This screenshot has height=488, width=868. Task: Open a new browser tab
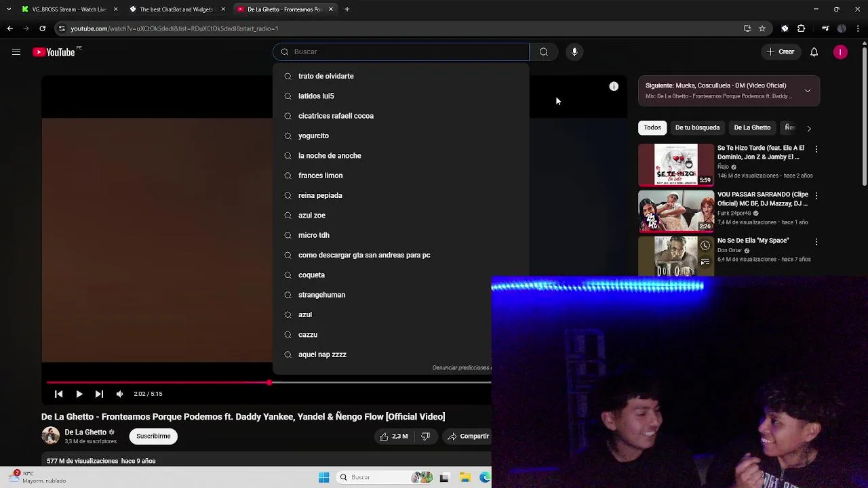point(347,9)
